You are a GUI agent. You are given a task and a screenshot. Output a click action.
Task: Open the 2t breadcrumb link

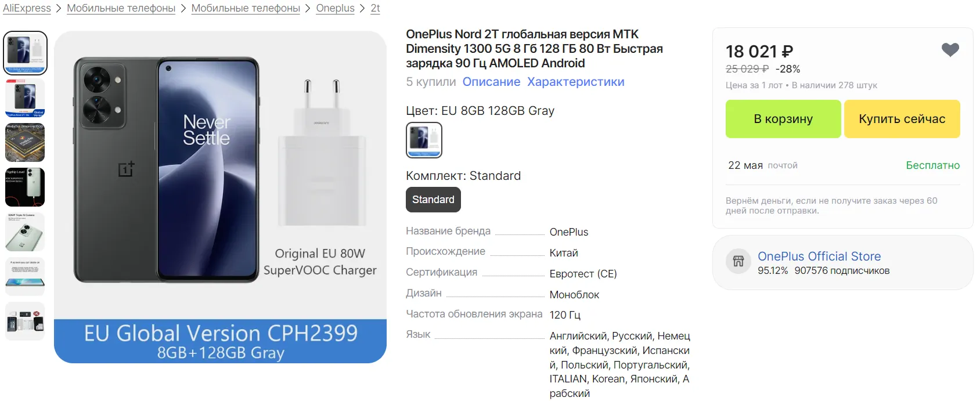376,8
